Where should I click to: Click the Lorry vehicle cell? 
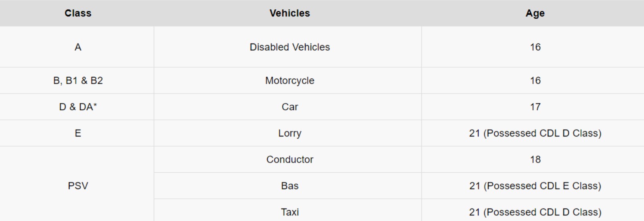pos(289,133)
